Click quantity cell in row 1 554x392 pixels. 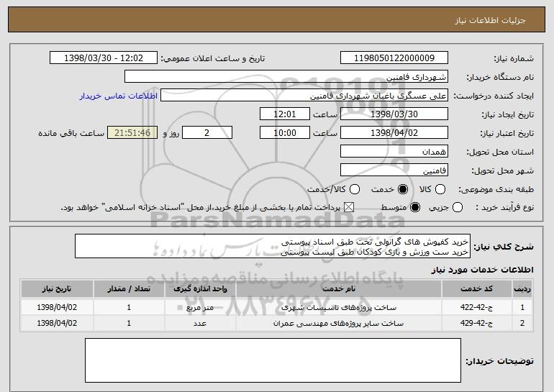(x=129, y=307)
